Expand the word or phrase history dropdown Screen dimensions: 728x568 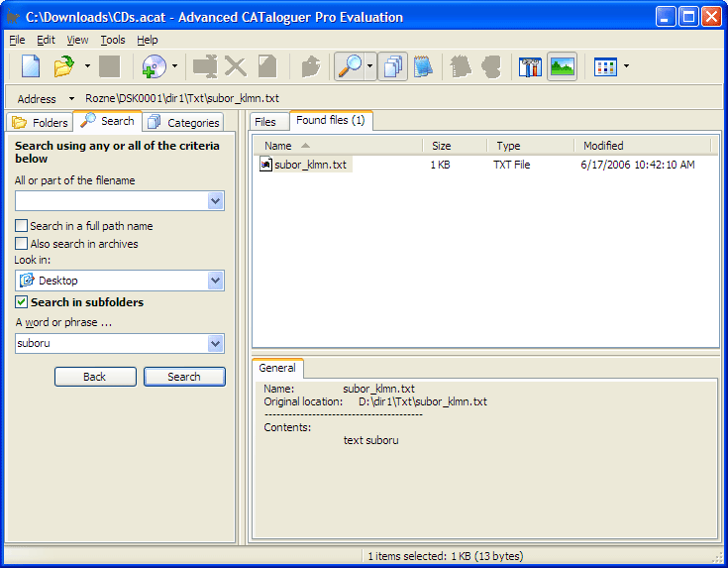[x=216, y=344]
